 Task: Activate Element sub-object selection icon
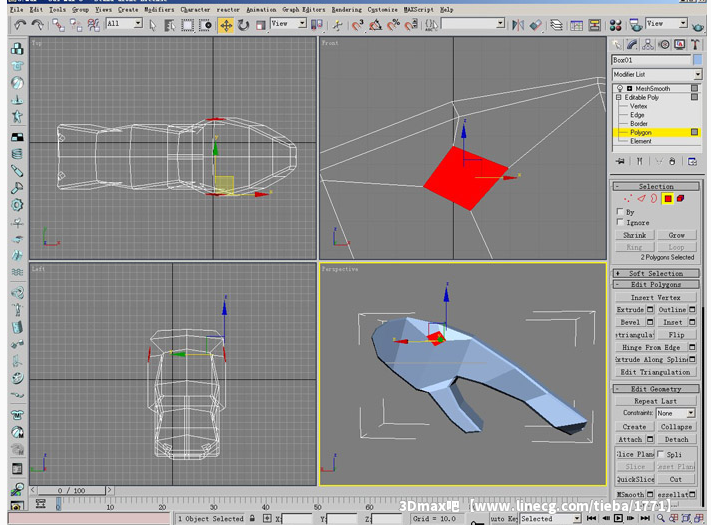coord(680,199)
